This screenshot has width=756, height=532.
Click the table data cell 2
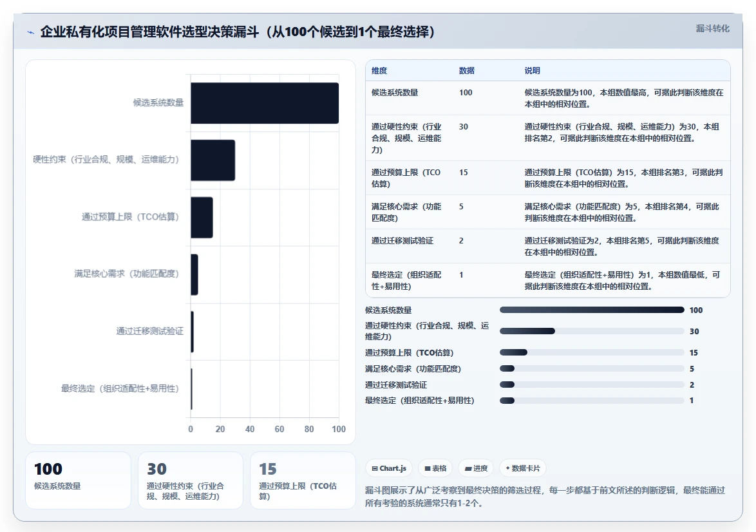point(462,241)
